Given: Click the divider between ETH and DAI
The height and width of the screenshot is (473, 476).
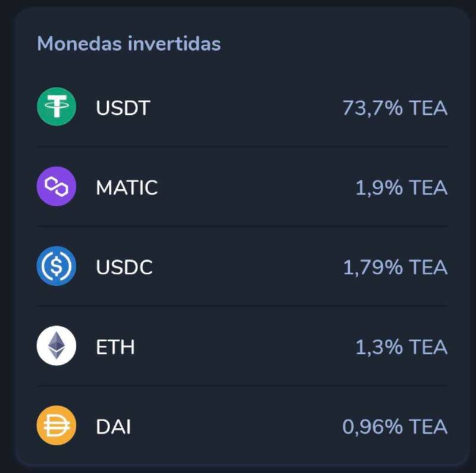Looking at the screenshot, I should [x=242, y=386].
